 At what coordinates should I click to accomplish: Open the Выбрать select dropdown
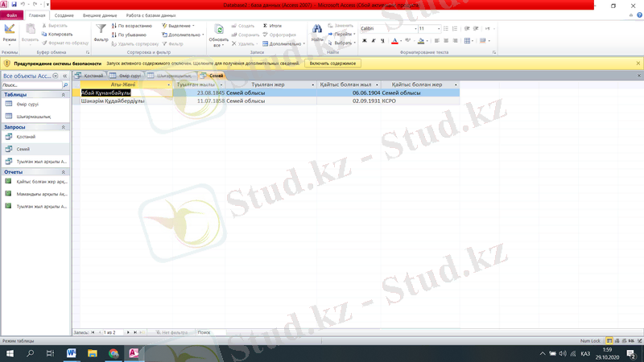pyautogui.click(x=341, y=43)
